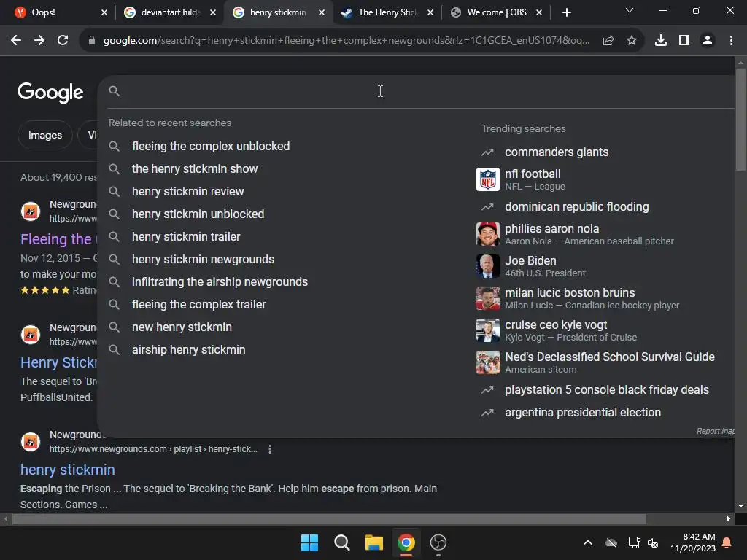Open OBS Studio from the taskbar

coord(438,542)
